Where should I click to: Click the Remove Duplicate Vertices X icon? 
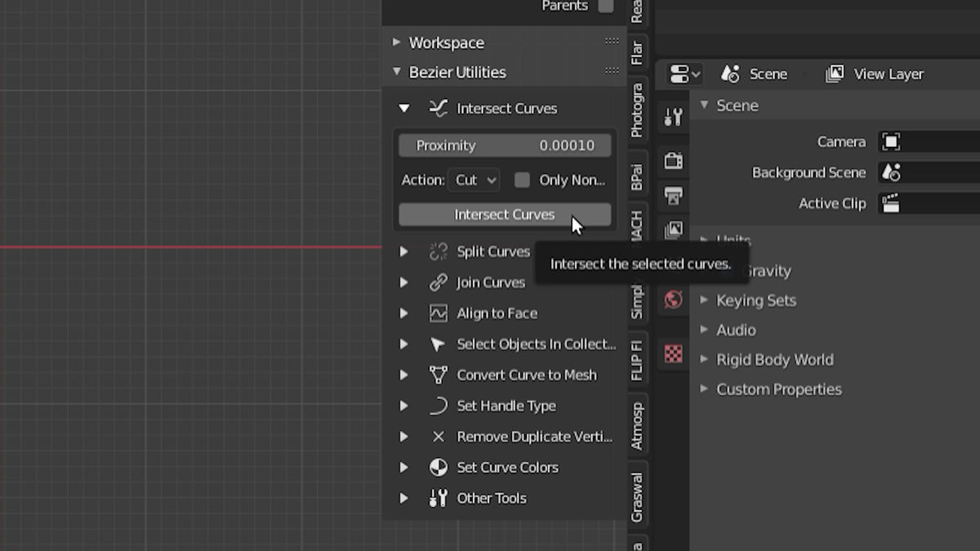[x=439, y=437]
